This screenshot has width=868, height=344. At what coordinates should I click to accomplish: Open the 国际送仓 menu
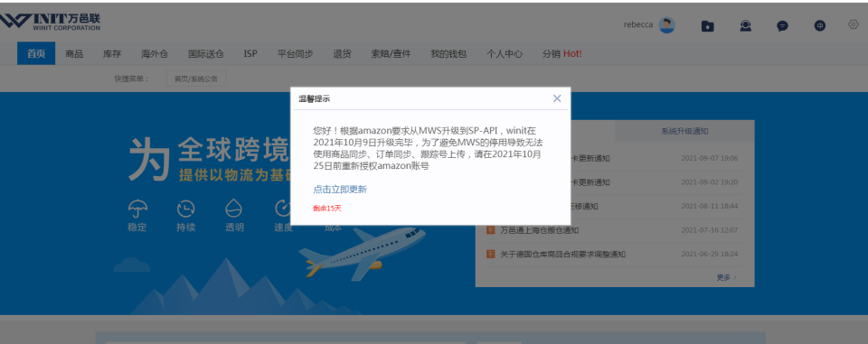coord(206,53)
